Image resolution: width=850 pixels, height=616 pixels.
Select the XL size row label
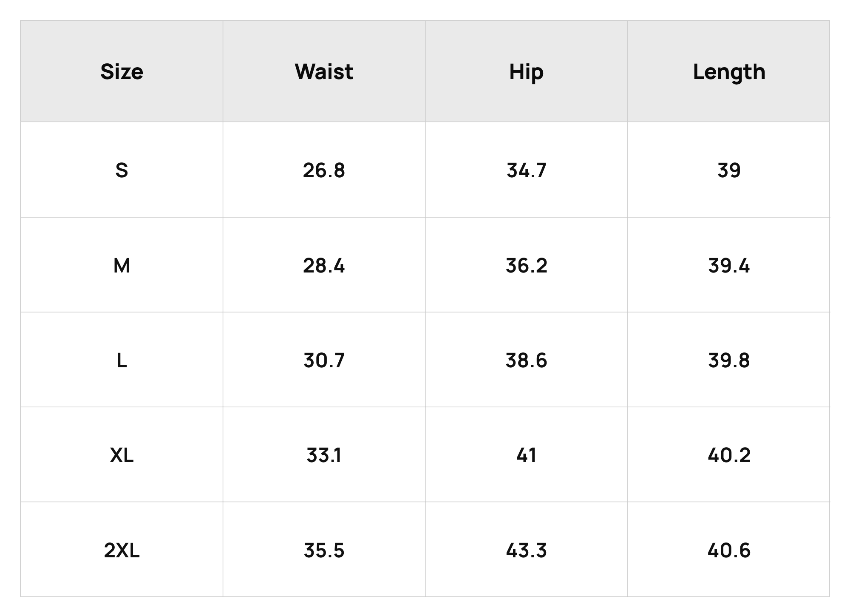point(122,455)
